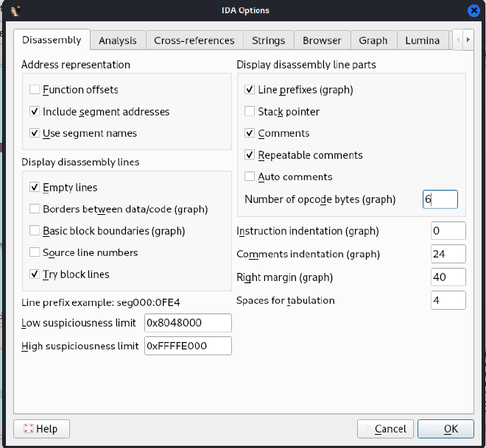
Task: Open the Graph tab
Action: coord(373,40)
